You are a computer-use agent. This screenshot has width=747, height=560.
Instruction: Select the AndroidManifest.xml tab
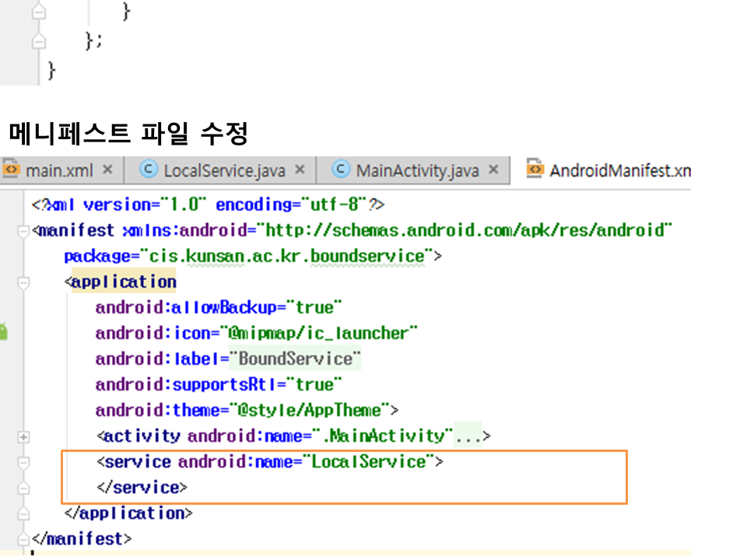click(619, 170)
